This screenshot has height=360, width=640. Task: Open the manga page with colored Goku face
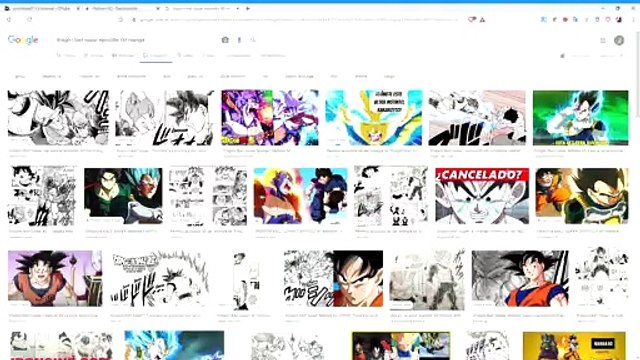click(x=333, y=278)
